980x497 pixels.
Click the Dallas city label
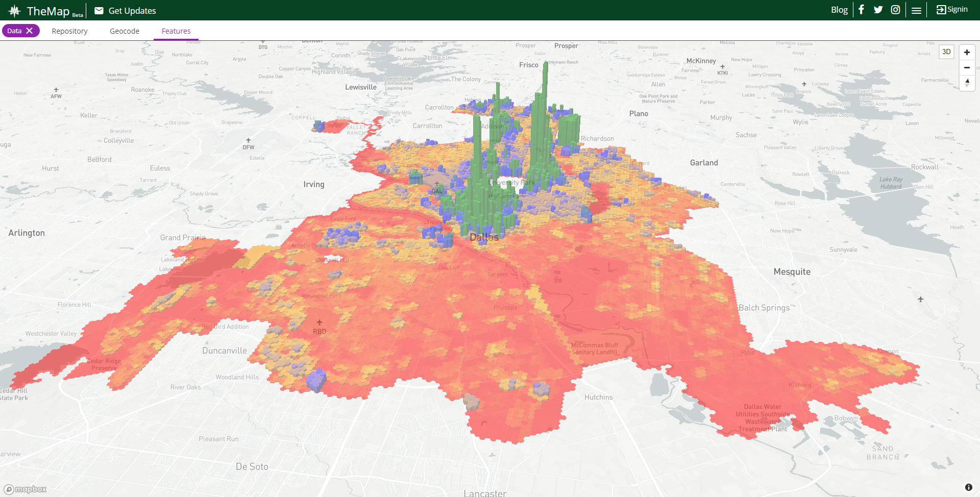tap(484, 237)
